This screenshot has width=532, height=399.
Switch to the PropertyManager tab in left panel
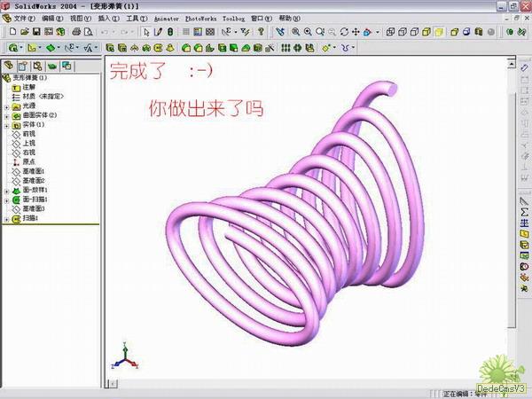coord(22,65)
